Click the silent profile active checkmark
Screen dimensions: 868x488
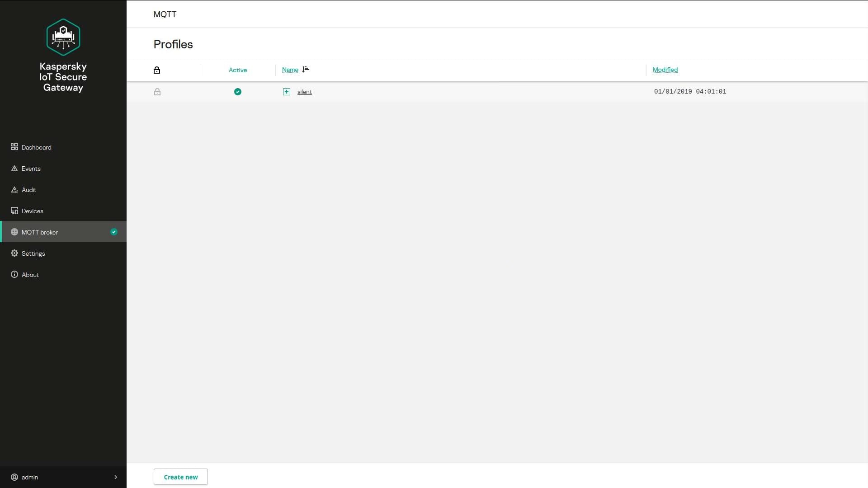click(x=238, y=92)
